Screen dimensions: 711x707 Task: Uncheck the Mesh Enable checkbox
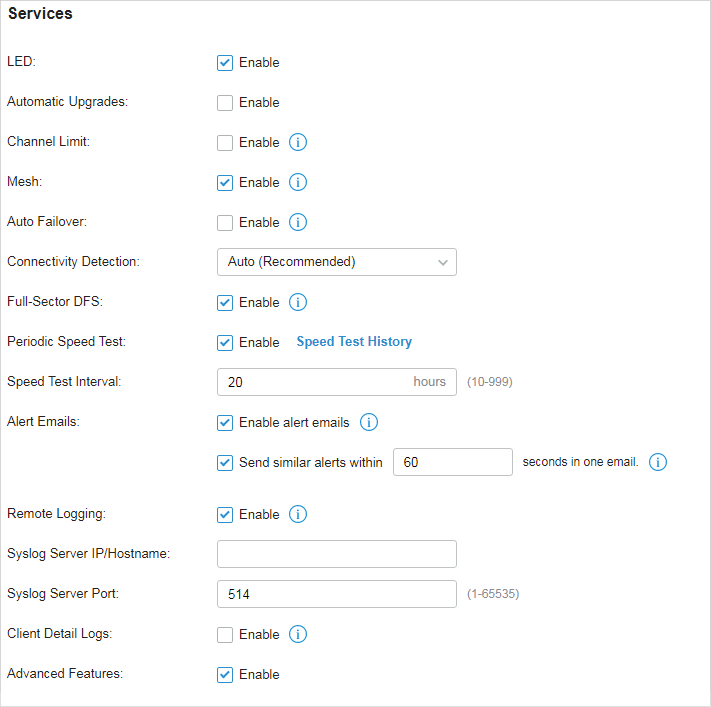point(225,183)
